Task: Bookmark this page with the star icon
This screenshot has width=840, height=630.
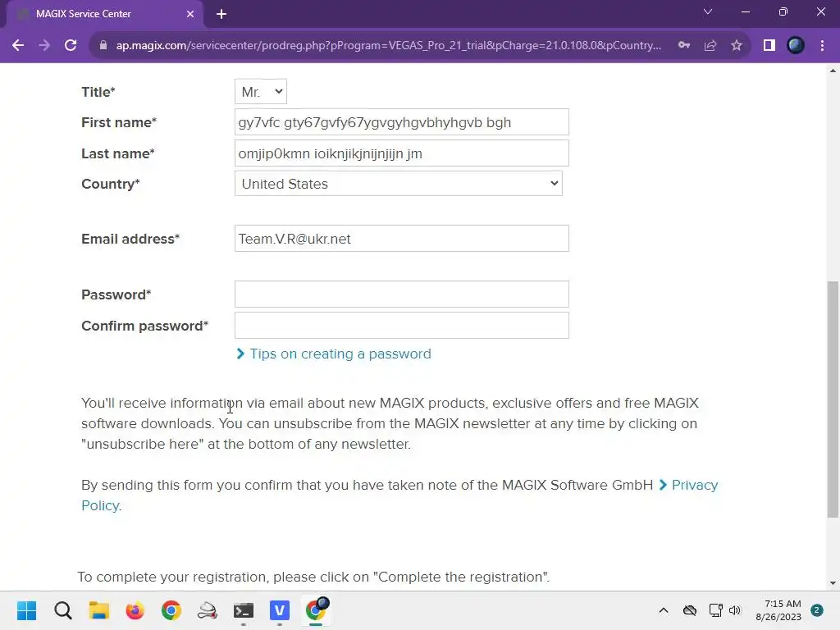Action: coord(737,46)
